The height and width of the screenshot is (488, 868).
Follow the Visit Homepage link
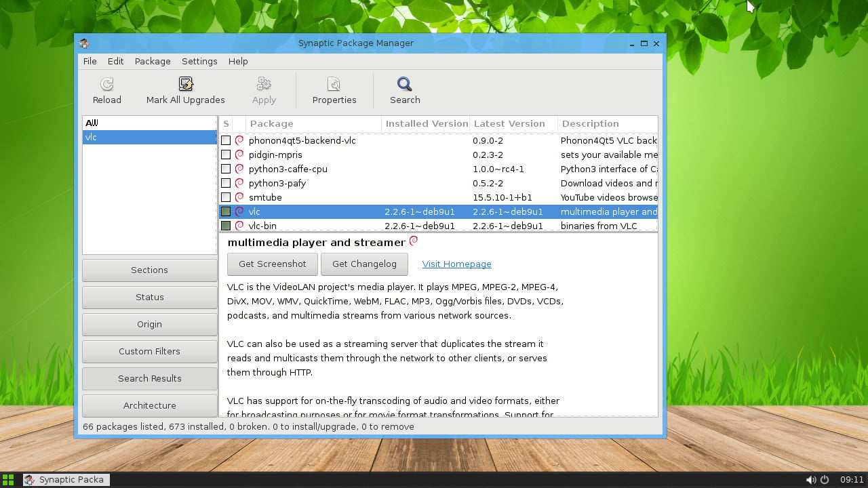tap(456, 264)
